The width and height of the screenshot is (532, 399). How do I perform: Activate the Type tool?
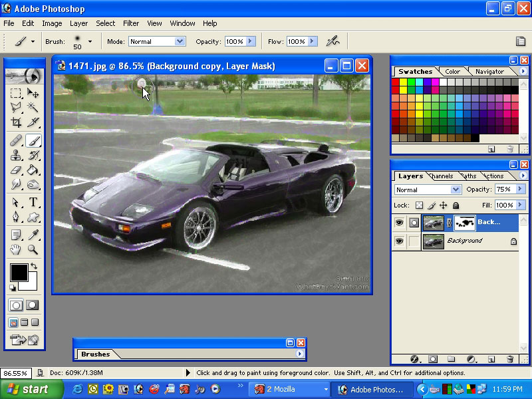[32, 203]
